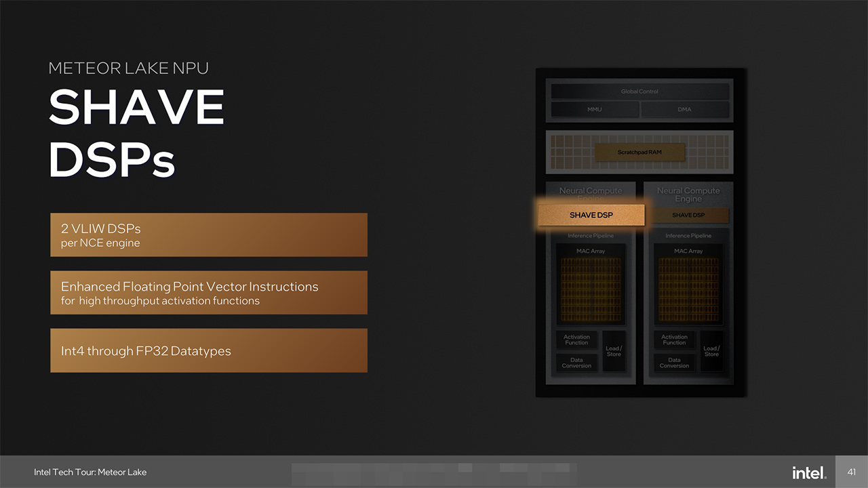The image size is (868, 488).
Task: Click Enhanced Floating Point Vector Instructions banner
Action: click(x=209, y=293)
